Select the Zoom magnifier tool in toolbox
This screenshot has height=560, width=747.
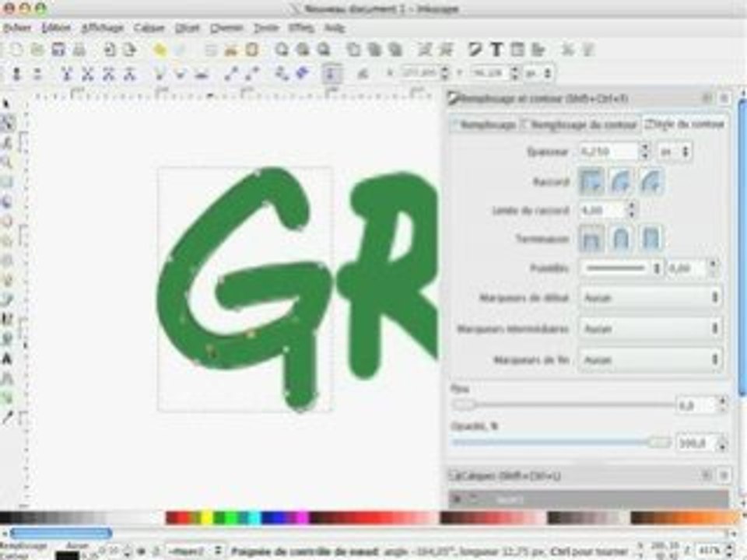7,163
